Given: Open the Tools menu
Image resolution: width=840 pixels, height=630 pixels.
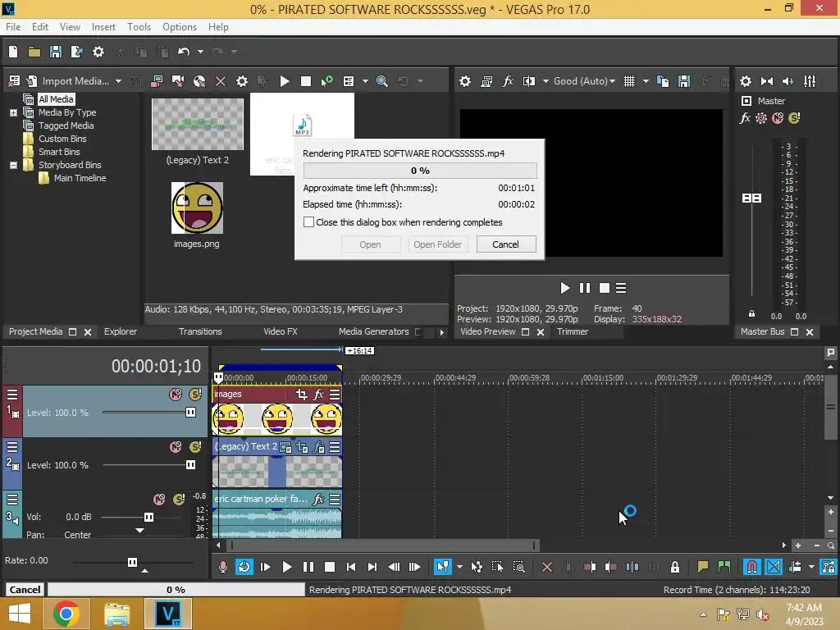Looking at the screenshot, I should click(139, 27).
